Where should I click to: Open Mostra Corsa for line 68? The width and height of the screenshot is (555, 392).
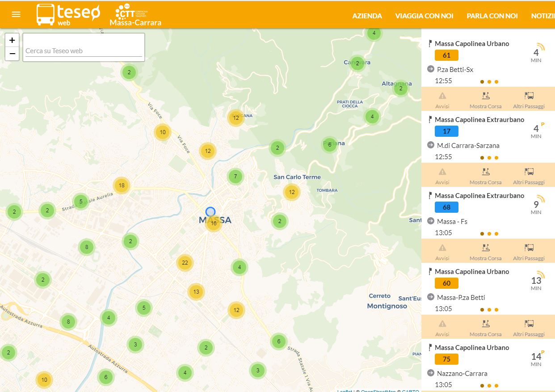point(485,252)
